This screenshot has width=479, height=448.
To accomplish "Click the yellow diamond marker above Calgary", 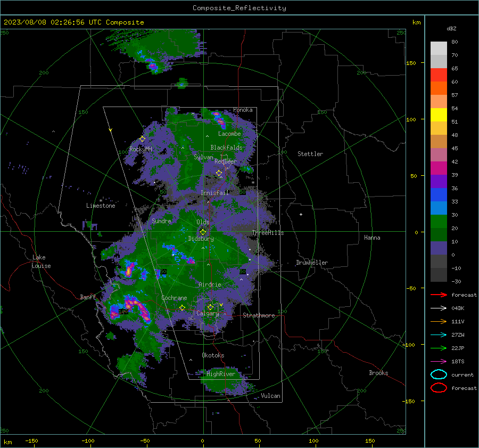I will pyautogui.click(x=210, y=307).
